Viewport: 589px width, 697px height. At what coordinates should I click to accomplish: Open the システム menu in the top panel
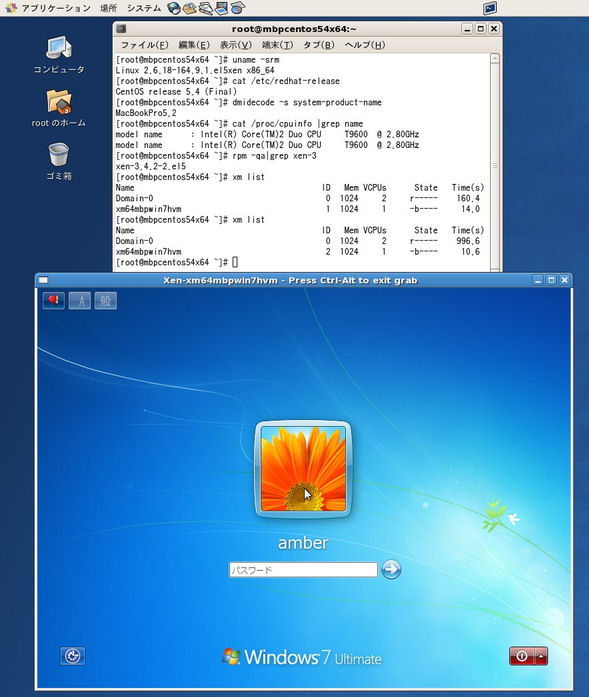[x=144, y=8]
